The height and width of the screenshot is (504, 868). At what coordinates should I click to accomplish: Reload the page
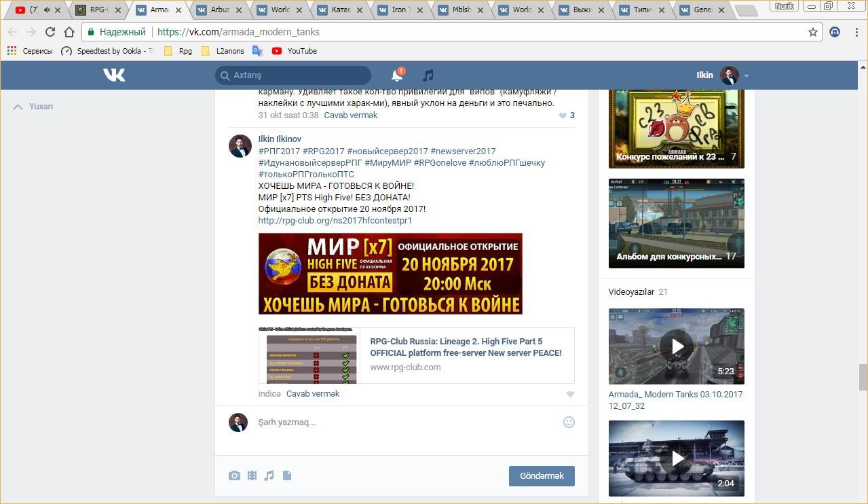tap(50, 32)
